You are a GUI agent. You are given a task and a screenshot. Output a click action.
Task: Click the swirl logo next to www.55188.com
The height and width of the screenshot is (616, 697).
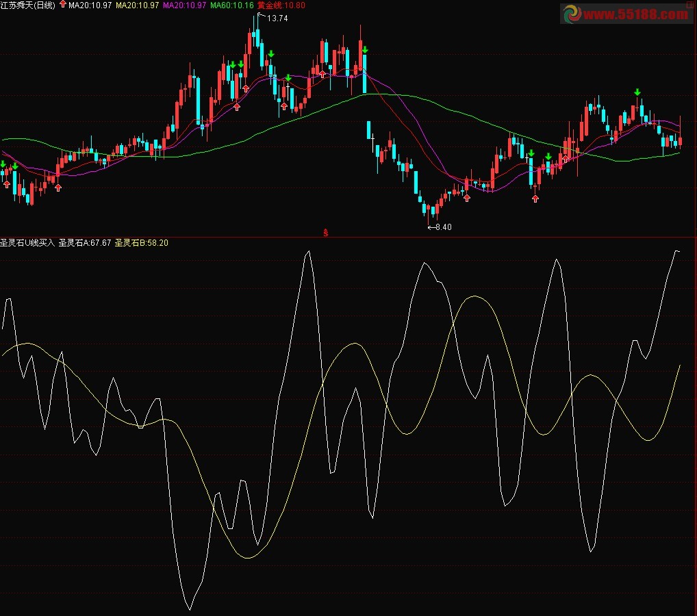(572, 14)
